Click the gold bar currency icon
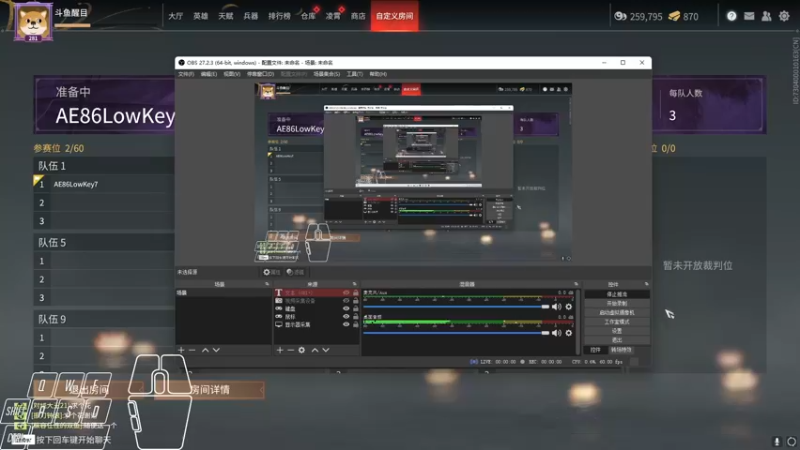The height and width of the screenshot is (450, 800). tap(674, 16)
